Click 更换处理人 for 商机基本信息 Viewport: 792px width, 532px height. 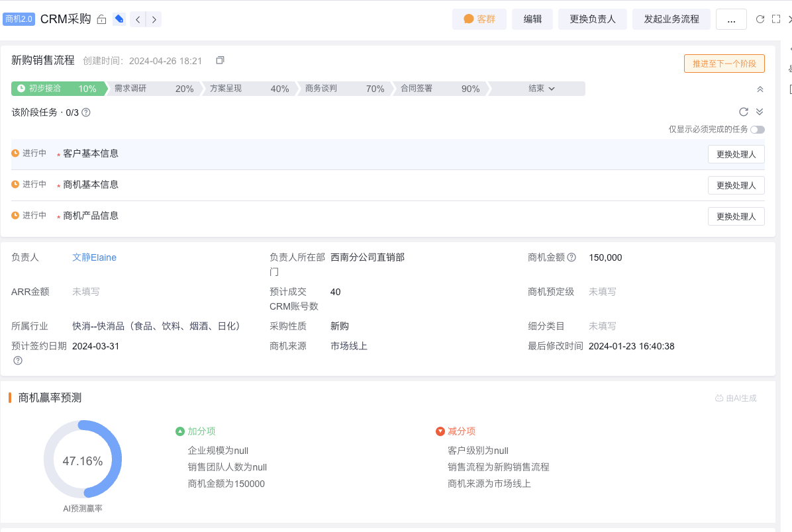click(736, 185)
